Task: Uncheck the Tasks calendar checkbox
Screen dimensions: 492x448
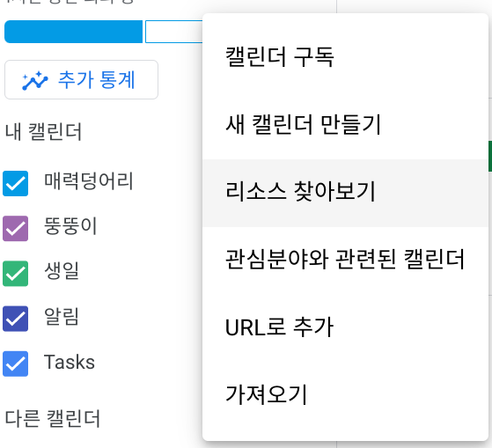Action: pos(15,364)
